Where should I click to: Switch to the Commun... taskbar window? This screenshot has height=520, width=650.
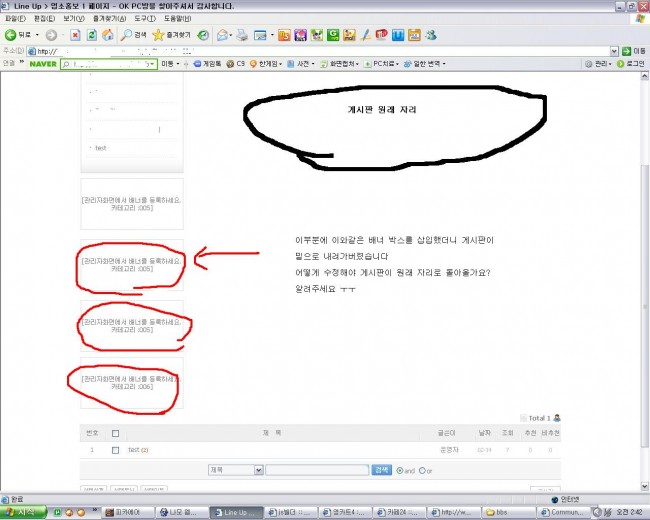563,513
